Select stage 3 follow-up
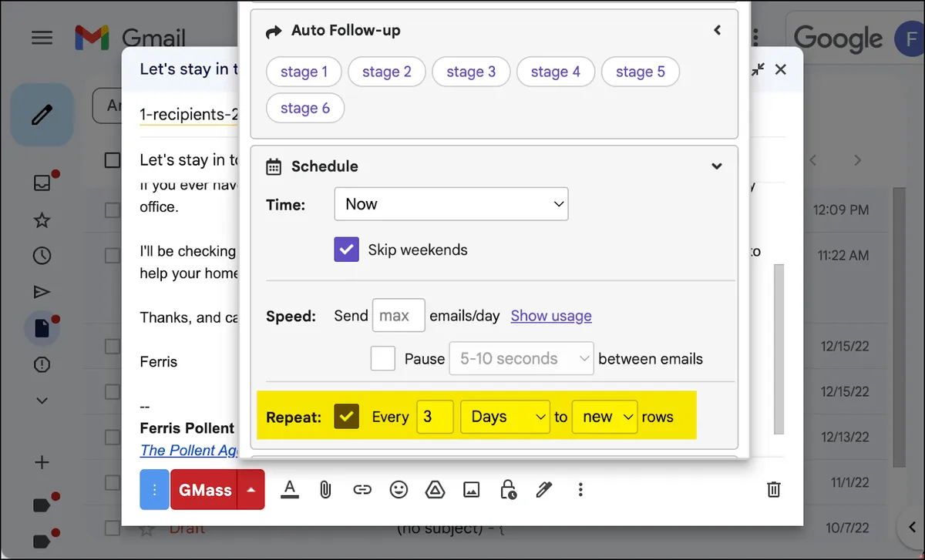Image resolution: width=925 pixels, height=560 pixels. pos(471,72)
